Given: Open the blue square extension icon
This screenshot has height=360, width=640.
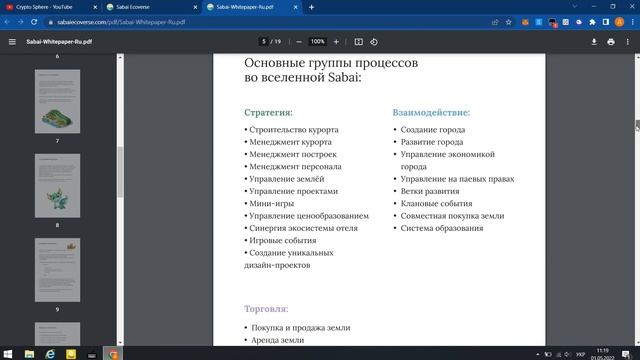Looking at the screenshot, I should 539,22.
